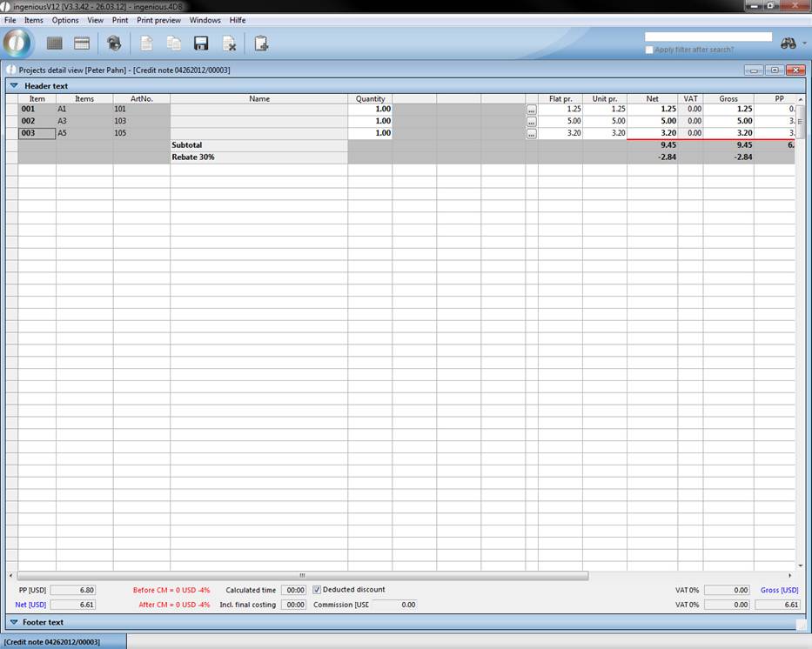Open the ellipsis button on item 001 row
The image size is (812, 649).
[x=531, y=110]
